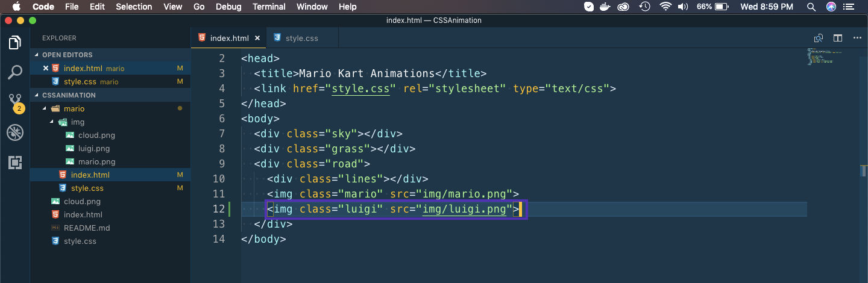Click the img/mario.png src path on line 11
The height and width of the screenshot is (283, 868).
point(464,194)
